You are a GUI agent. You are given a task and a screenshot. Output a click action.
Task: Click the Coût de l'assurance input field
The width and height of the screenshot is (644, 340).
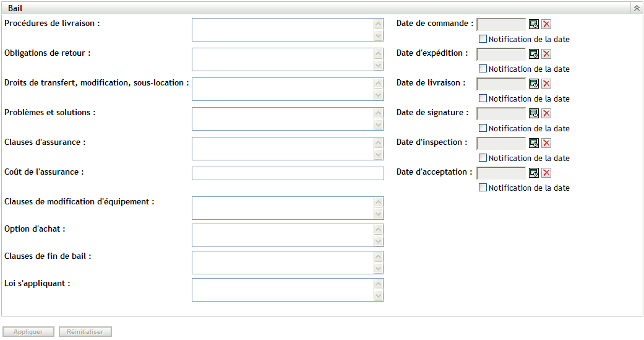(288, 173)
